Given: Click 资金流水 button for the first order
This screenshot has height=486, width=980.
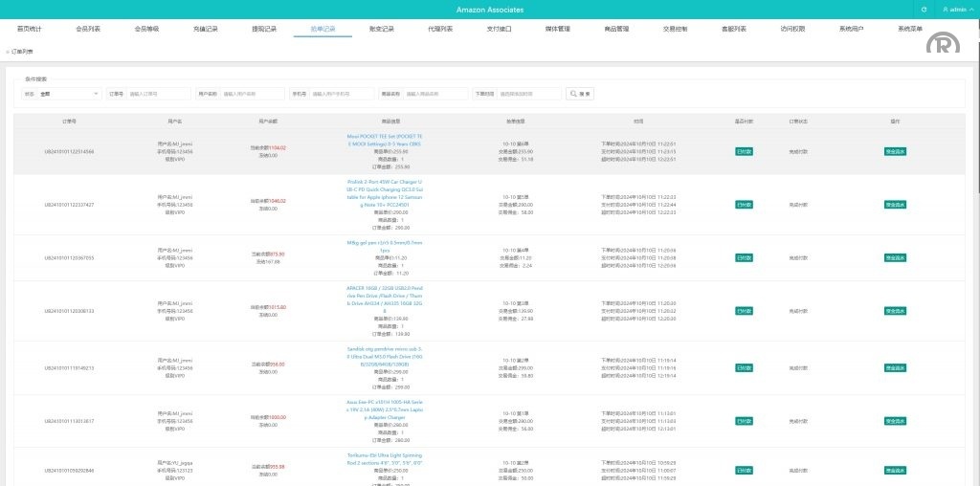Looking at the screenshot, I should [x=895, y=151].
